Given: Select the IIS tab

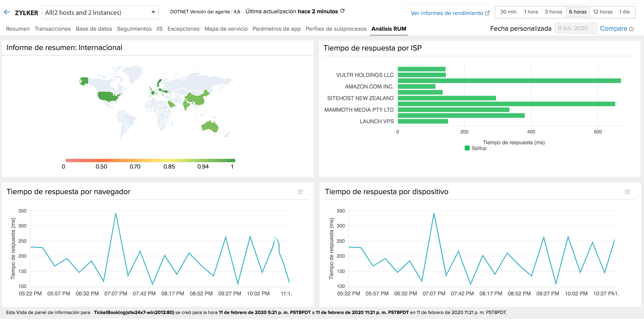Looking at the screenshot, I should [159, 29].
